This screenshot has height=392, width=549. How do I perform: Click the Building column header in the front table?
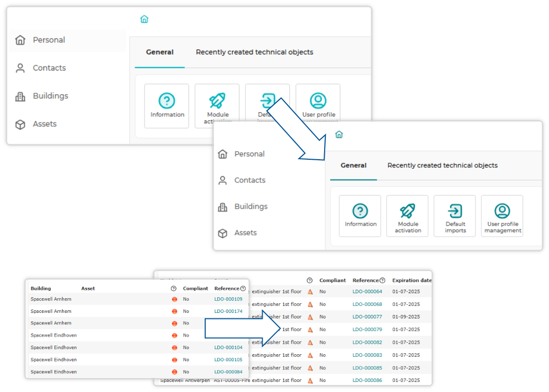(x=41, y=288)
